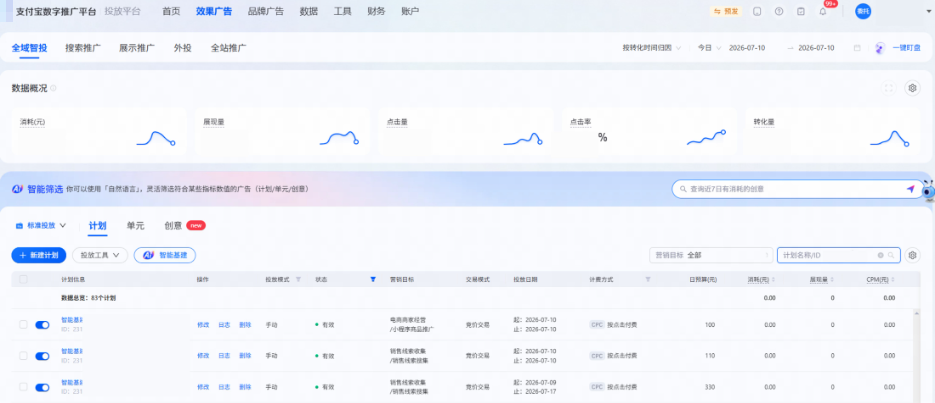935x403 pixels.
Task: Open the calendar icon beside the date range
Action: click(857, 48)
